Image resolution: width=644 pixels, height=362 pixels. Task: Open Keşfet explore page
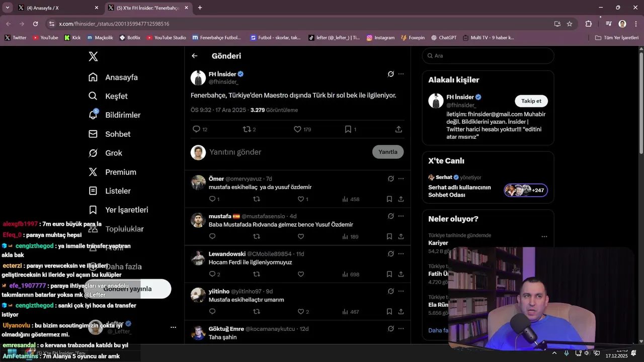pos(108,96)
